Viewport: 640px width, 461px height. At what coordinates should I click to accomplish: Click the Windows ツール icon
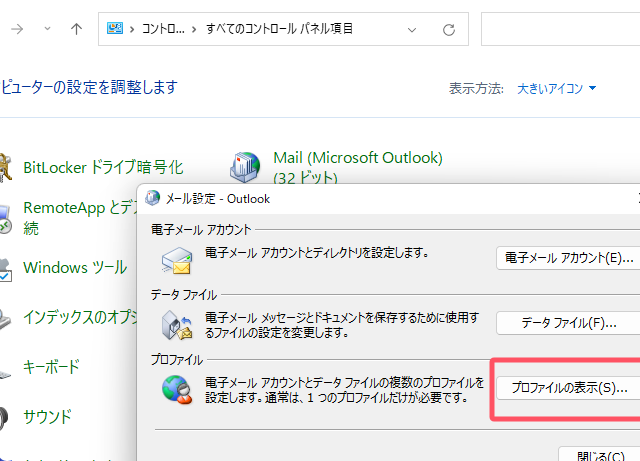(x=5, y=267)
